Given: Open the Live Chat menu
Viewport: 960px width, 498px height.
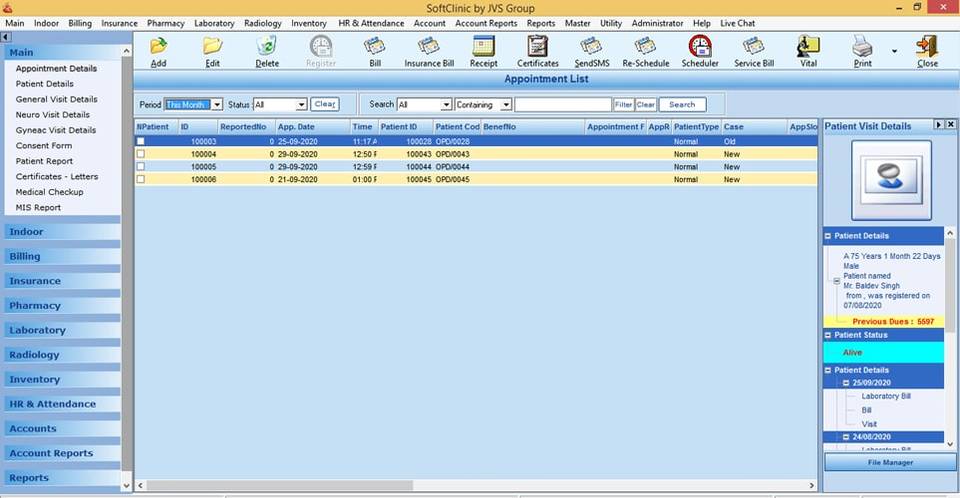Looking at the screenshot, I should (x=737, y=23).
